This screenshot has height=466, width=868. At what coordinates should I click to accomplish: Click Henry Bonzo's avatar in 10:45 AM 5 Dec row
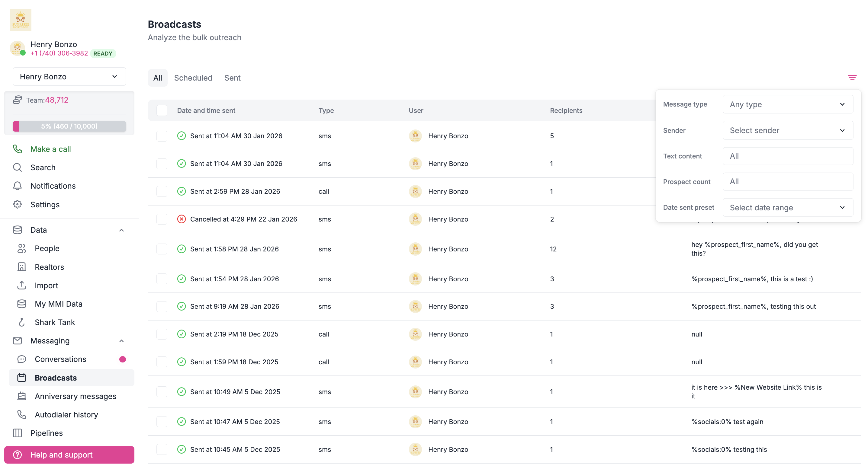click(x=415, y=449)
